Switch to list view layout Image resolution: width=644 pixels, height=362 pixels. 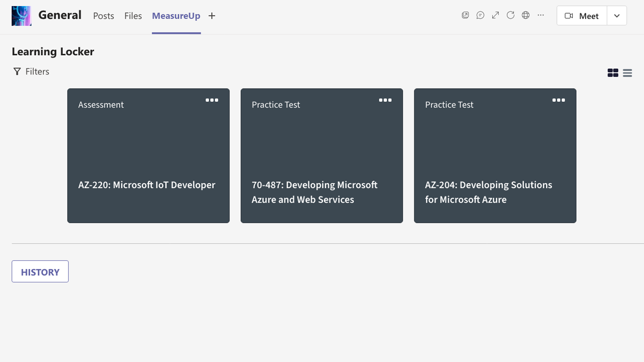(627, 73)
